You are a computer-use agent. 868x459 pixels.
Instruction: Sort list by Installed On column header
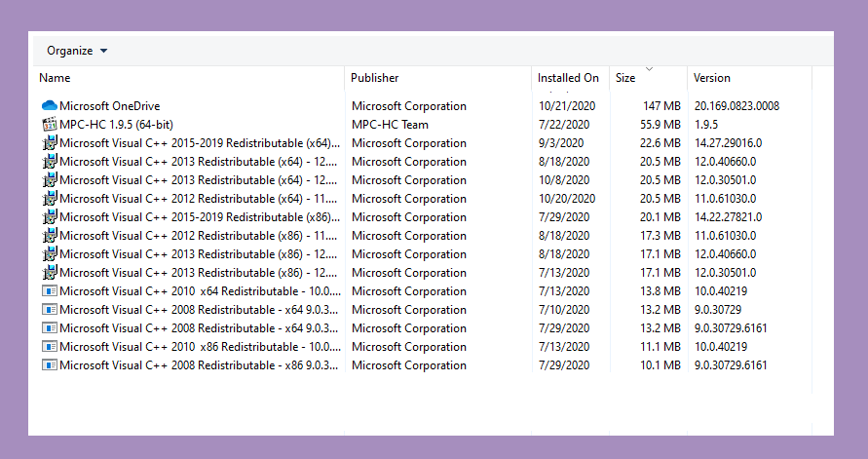click(x=568, y=78)
